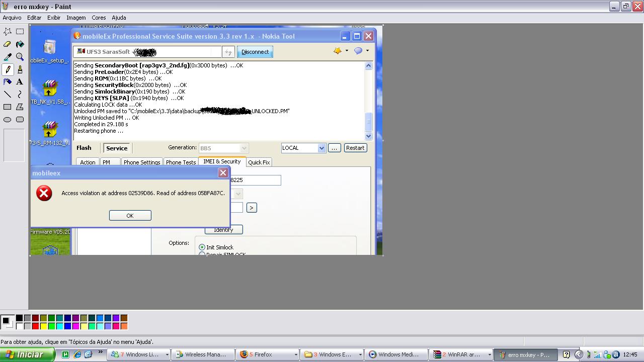
Task: Click the Generation BB5 dropdown in the screenshot
Action: pyautogui.click(x=223, y=148)
